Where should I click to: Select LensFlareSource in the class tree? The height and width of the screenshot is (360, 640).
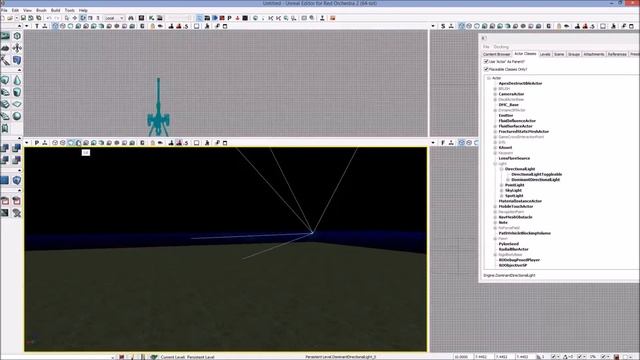pyautogui.click(x=514, y=158)
